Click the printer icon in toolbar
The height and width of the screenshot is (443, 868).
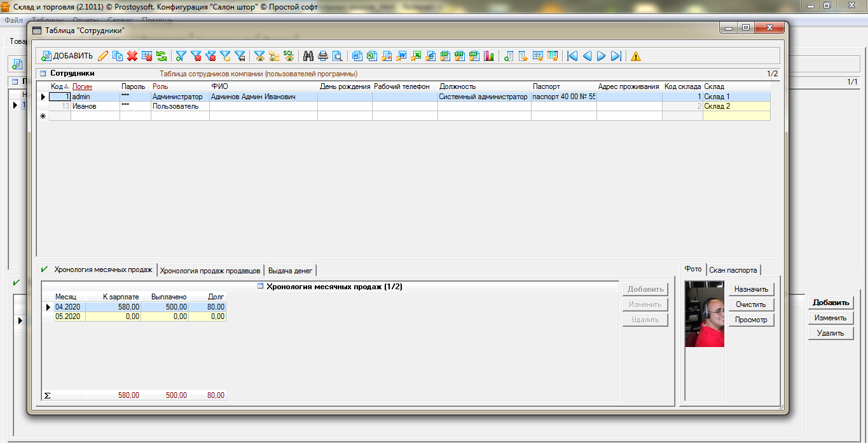[323, 56]
